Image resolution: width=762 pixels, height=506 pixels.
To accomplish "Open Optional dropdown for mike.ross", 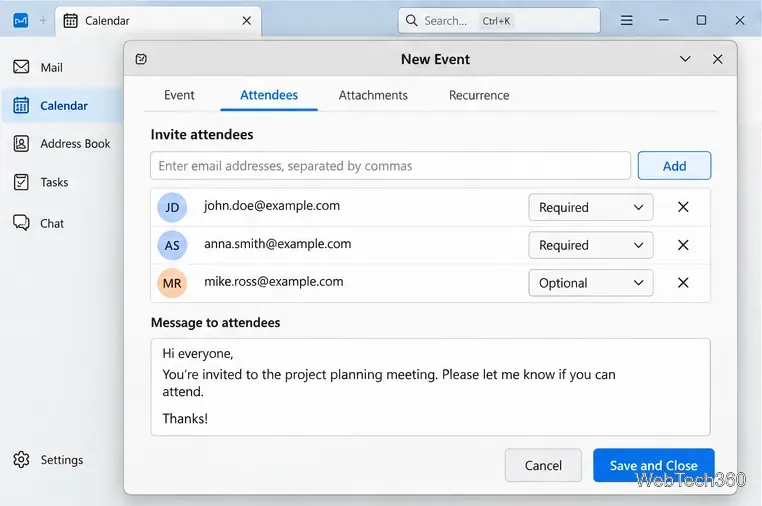I will coord(590,283).
